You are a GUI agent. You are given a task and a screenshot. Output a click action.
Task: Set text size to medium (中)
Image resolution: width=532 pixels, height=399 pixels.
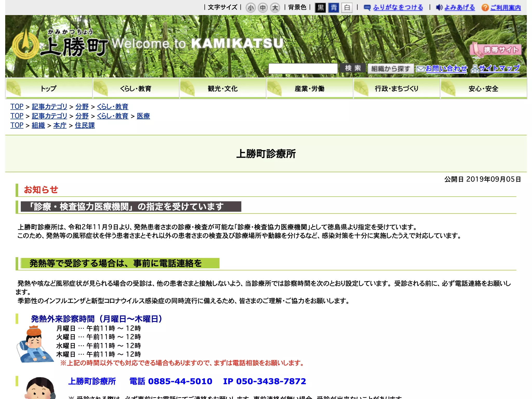tap(263, 8)
